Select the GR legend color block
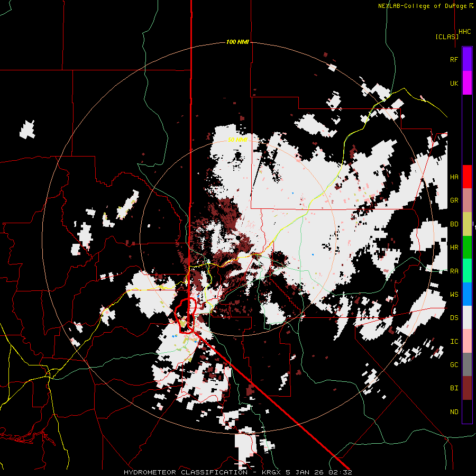 (x=467, y=200)
